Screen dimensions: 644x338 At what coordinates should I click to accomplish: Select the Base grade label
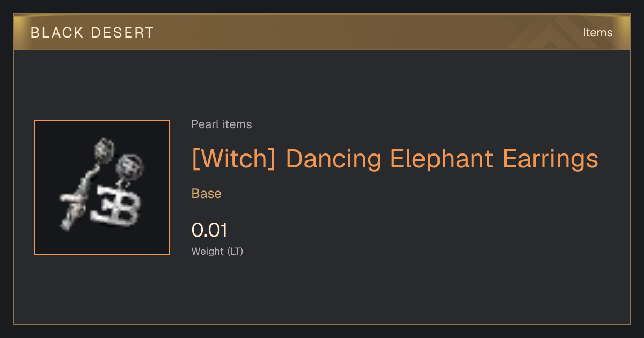[207, 194]
